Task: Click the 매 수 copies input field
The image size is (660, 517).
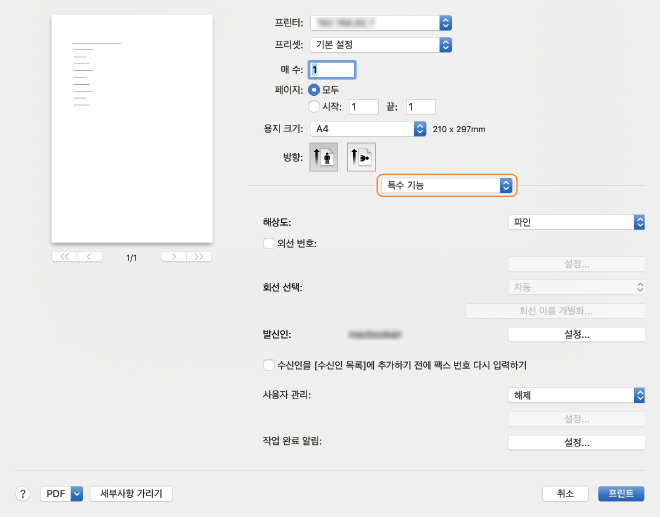Action: click(x=332, y=70)
